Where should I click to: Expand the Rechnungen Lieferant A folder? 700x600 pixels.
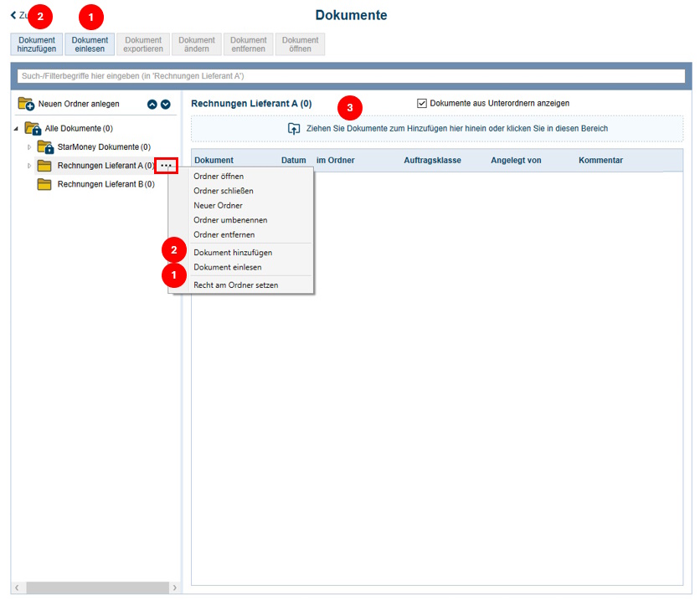point(29,166)
